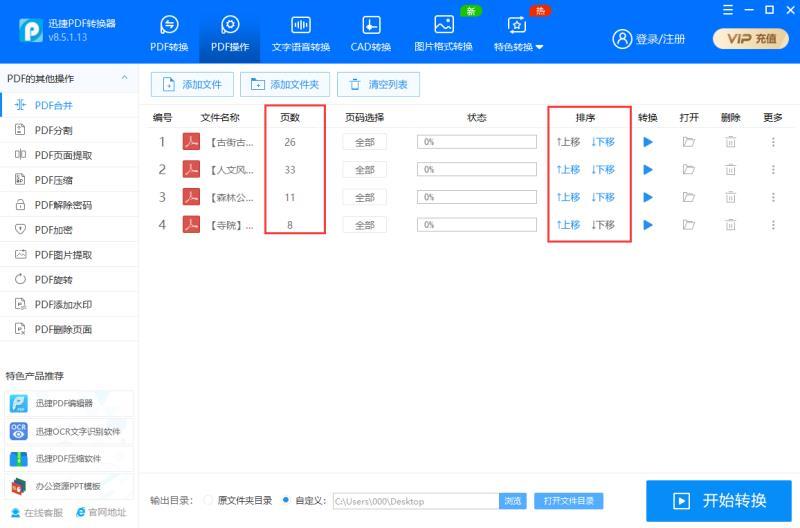Select the 自定义 radio button
Screen dimensions: 800x528
286,500
